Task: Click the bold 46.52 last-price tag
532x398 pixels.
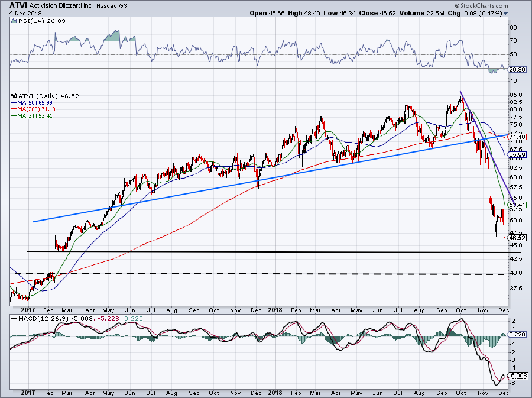Action: [x=518, y=238]
